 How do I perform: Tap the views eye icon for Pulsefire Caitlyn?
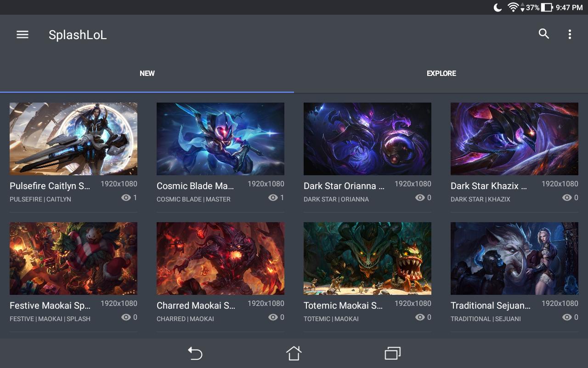126,197
